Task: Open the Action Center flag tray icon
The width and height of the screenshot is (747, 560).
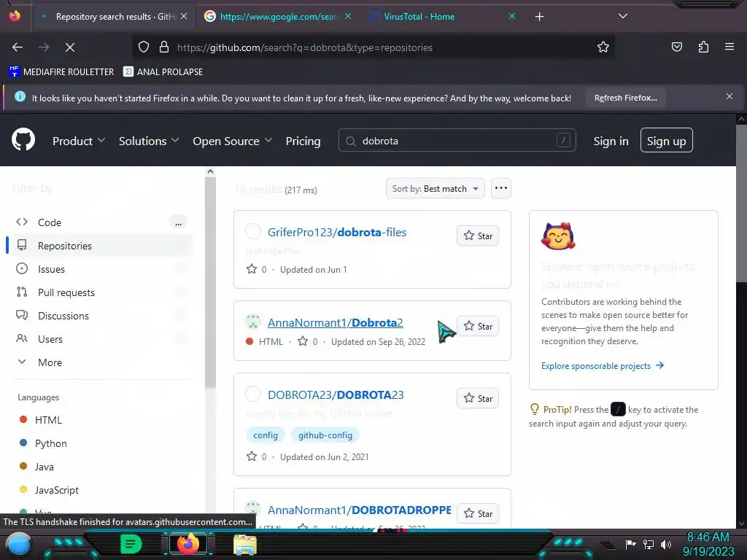Action: (x=631, y=544)
